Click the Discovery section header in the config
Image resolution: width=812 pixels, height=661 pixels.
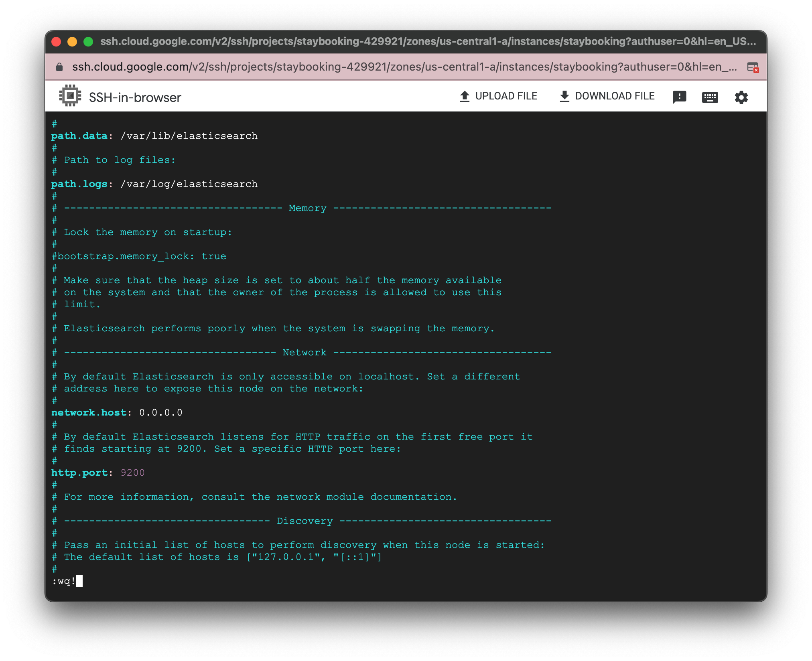(304, 521)
